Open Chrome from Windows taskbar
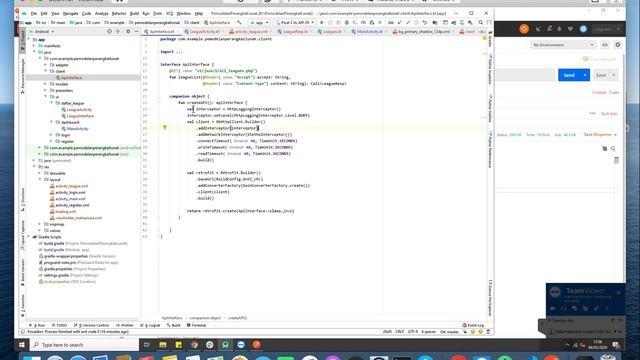This screenshot has height=360, width=640. tap(194, 345)
